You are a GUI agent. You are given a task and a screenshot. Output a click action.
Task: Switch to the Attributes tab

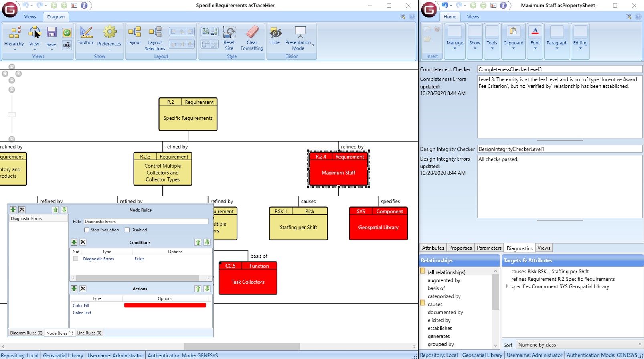[x=433, y=248]
